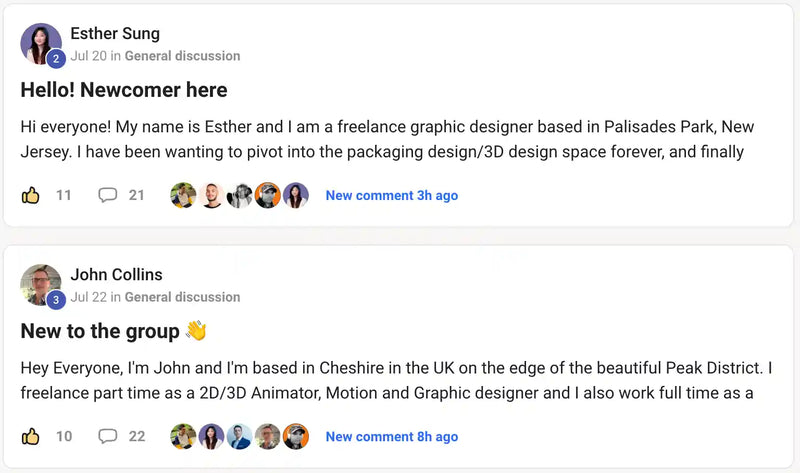Click John Collins' profile avatar
Screen dimensions: 800x473
[41, 285]
